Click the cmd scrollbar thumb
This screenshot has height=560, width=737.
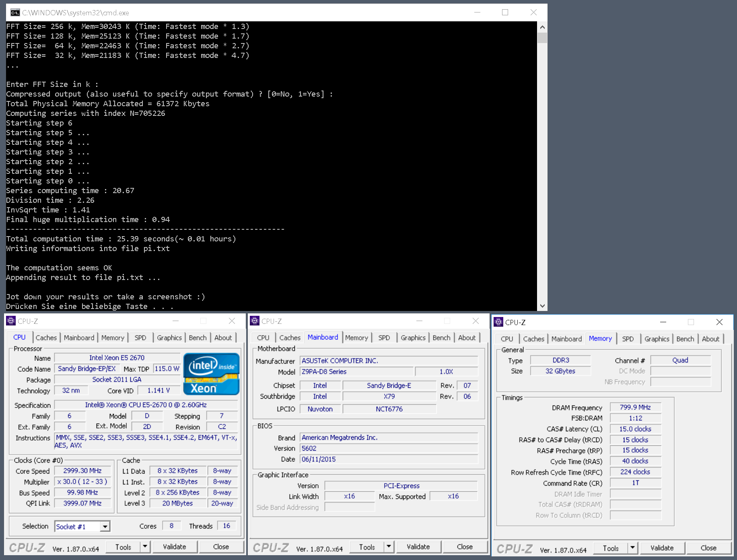542,38
